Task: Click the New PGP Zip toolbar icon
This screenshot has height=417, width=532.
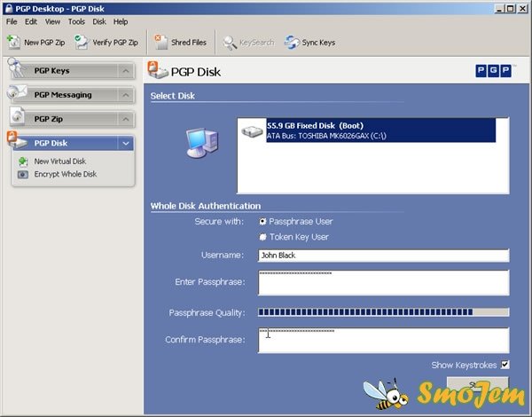Action: coord(14,42)
